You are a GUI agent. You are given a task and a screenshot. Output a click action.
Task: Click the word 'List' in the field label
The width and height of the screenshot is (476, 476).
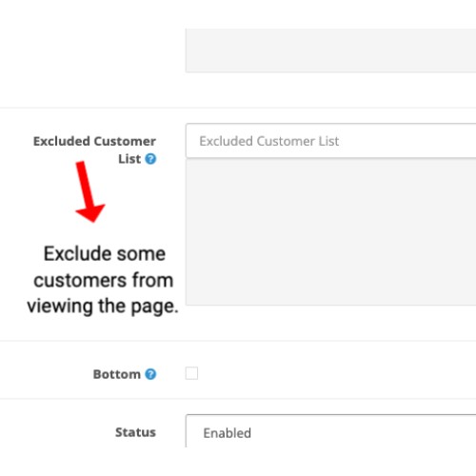pos(129,159)
